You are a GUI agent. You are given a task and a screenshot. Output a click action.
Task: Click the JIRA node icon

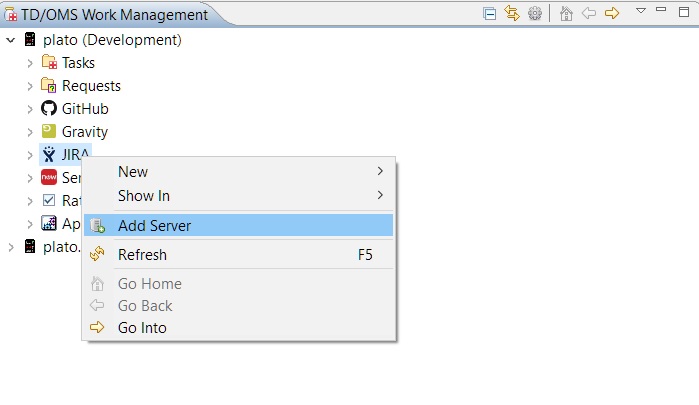(49, 154)
